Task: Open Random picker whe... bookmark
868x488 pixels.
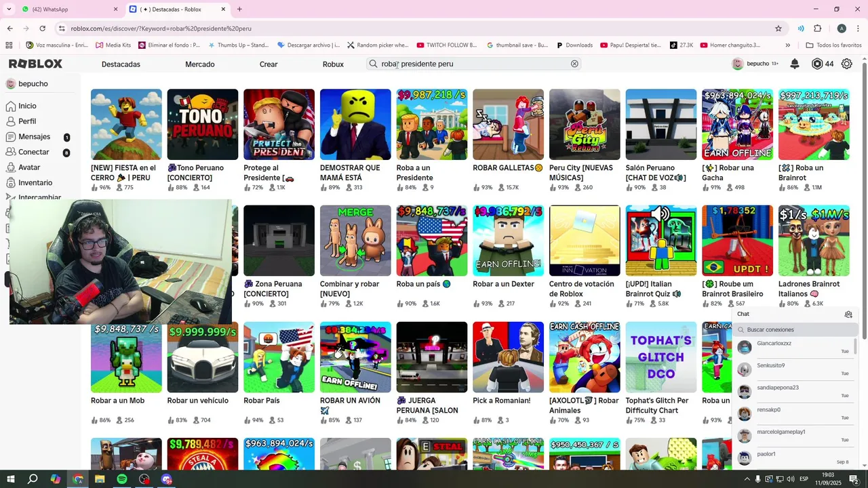Action: point(378,45)
